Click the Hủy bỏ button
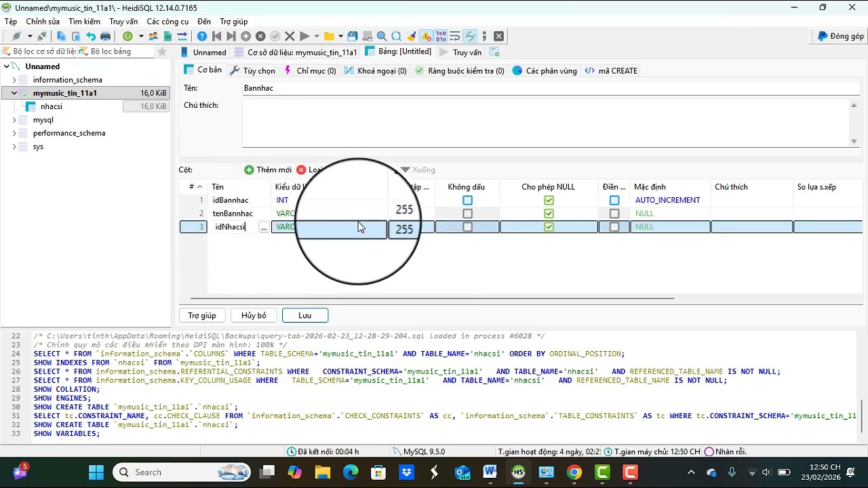The height and width of the screenshot is (488, 868). coord(254,315)
